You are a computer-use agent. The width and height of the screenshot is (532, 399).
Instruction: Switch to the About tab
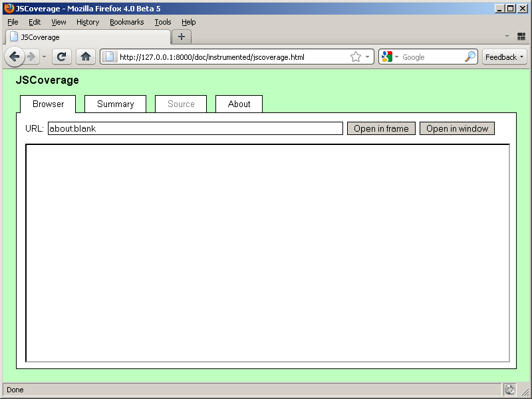coord(239,104)
